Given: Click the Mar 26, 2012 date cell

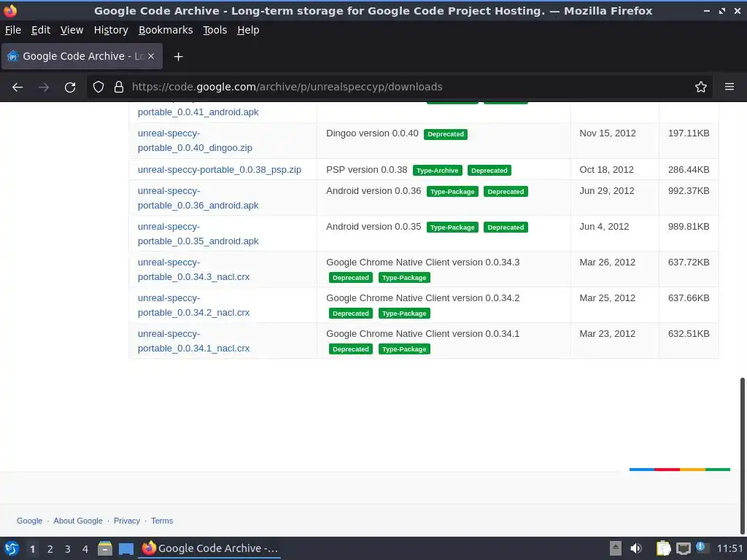Looking at the screenshot, I should tap(608, 262).
